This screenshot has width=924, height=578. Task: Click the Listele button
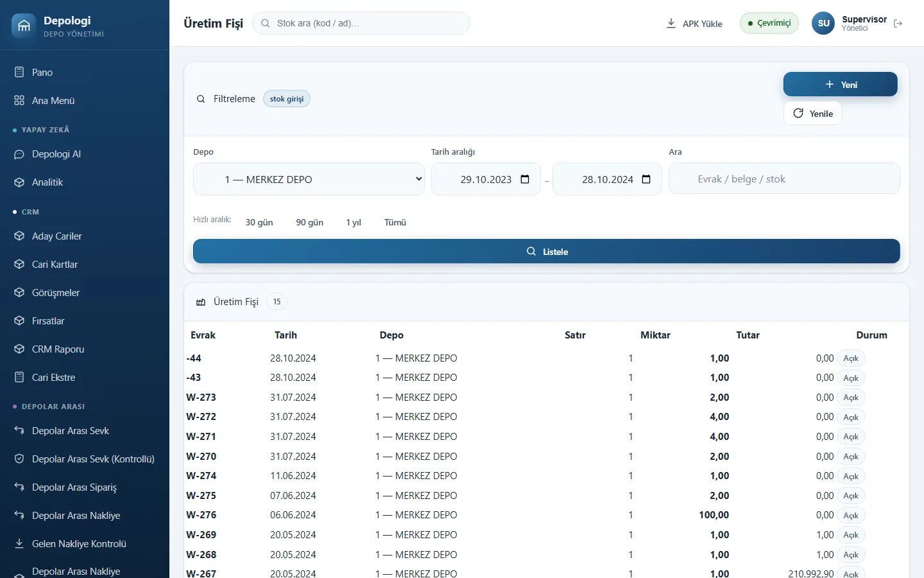pos(547,251)
